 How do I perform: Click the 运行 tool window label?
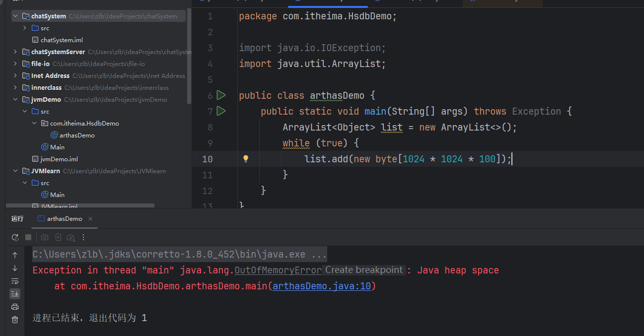(x=17, y=219)
